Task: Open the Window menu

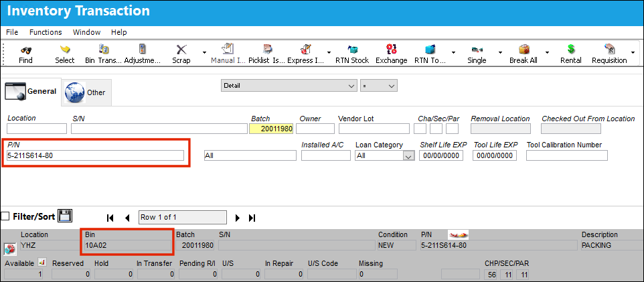Action: (x=86, y=32)
